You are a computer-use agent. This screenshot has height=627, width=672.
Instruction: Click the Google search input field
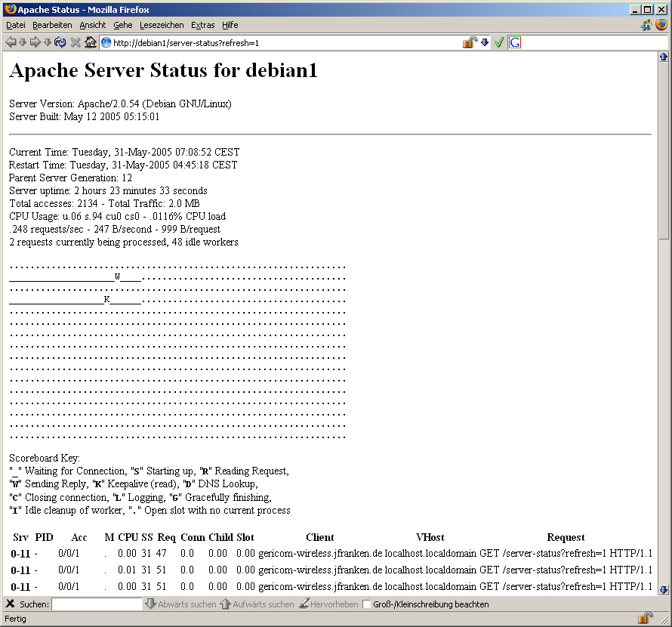click(593, 43)
